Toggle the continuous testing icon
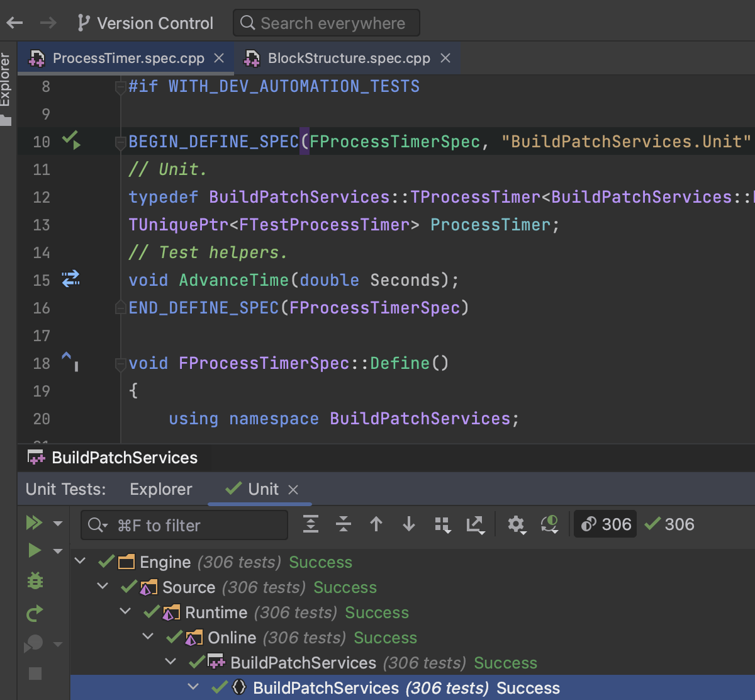 tap(549, 524)
